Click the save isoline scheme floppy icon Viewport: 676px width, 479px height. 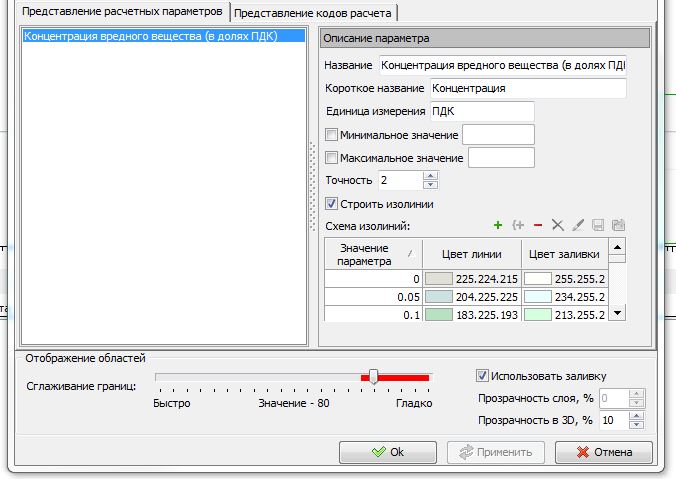point(598,226)
